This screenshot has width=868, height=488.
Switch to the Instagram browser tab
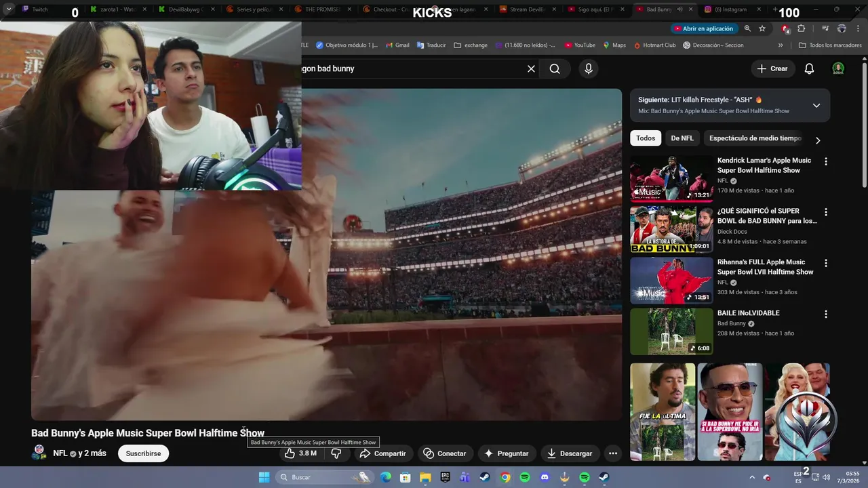pos(731,9)
